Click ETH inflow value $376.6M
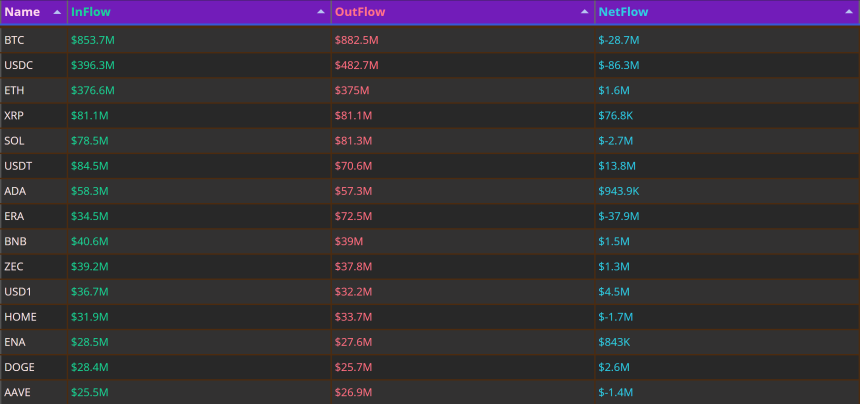The width and height of the screenshot is (860, 404). pos(93,90)
